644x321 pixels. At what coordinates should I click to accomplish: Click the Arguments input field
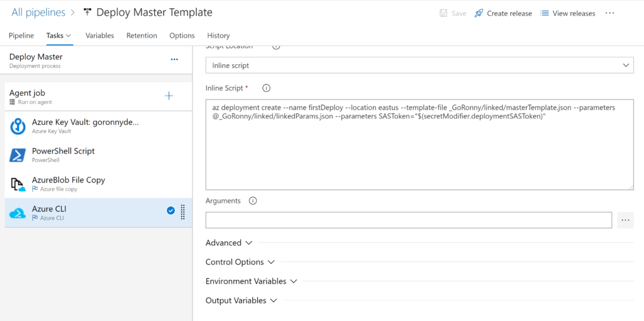pyautogui.click(x=409, y=220)
